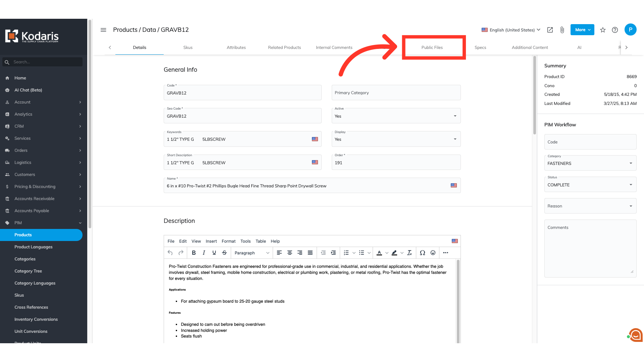Screen dimensions: 644x362
Task: Open Category Tree in the sidebar
Action: click(x=28, y=271)
